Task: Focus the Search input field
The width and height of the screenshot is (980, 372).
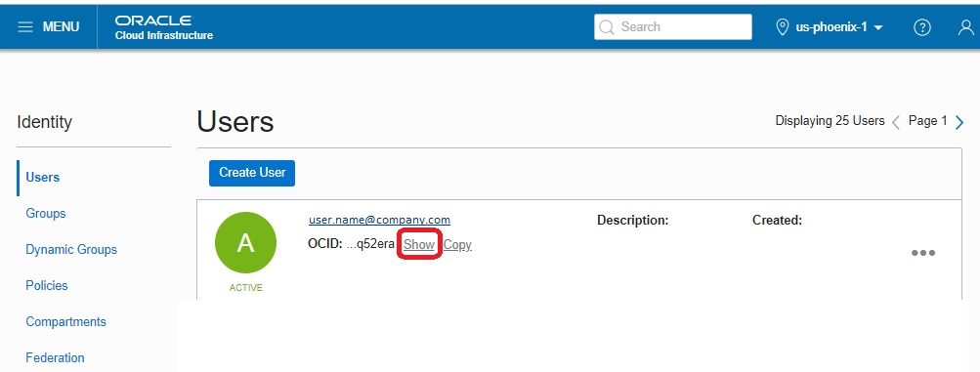Action: coord(673,26)
